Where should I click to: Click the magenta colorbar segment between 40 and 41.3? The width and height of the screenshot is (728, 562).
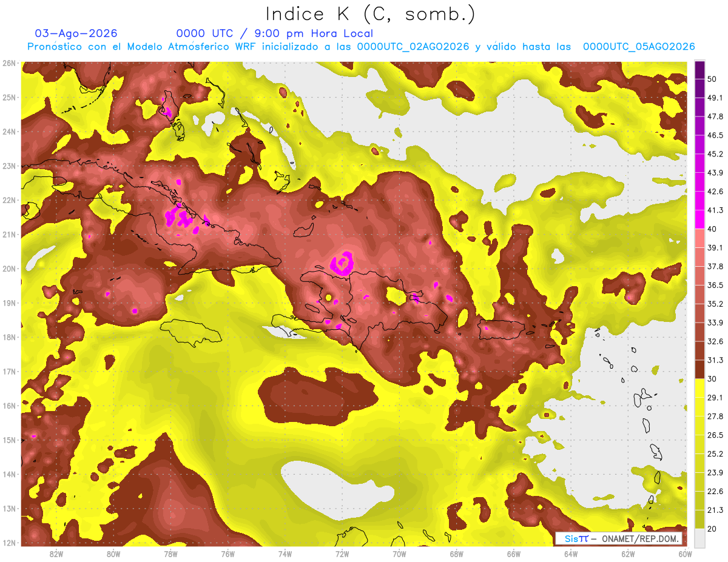699,219
